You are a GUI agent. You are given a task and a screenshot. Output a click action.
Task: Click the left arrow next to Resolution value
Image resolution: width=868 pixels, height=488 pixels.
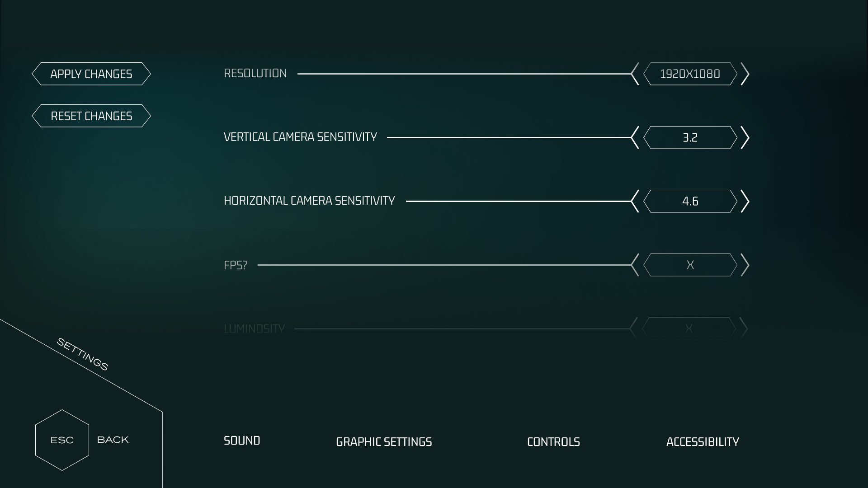635,74
